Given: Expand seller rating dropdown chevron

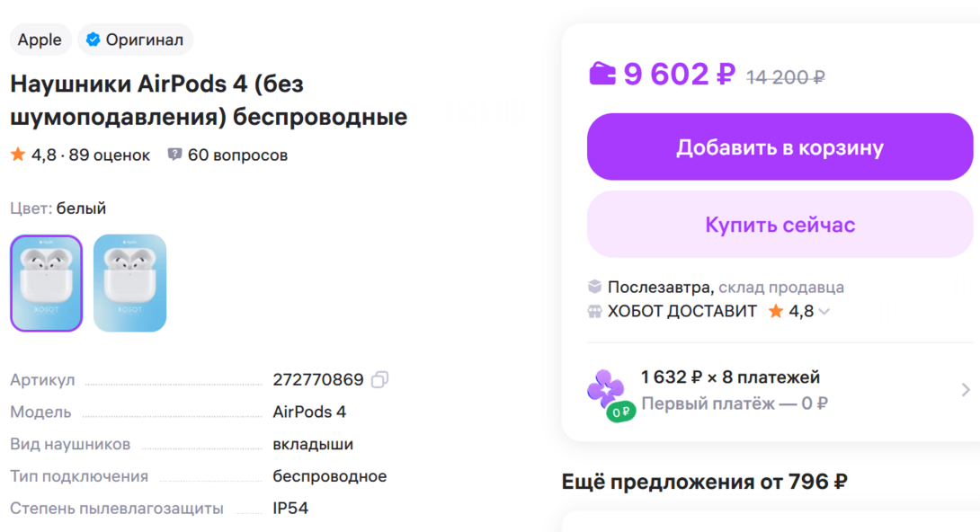Looking at the screenshot, I should (x=824, y=312).
